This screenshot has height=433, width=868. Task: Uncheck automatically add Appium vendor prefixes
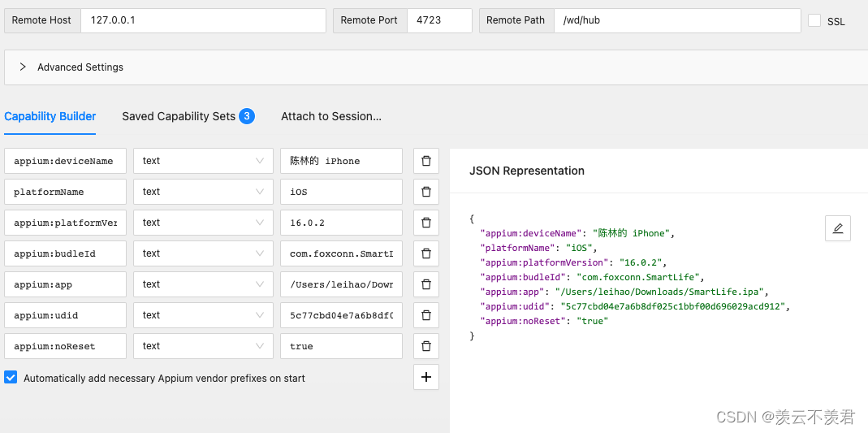click(11, 378)
